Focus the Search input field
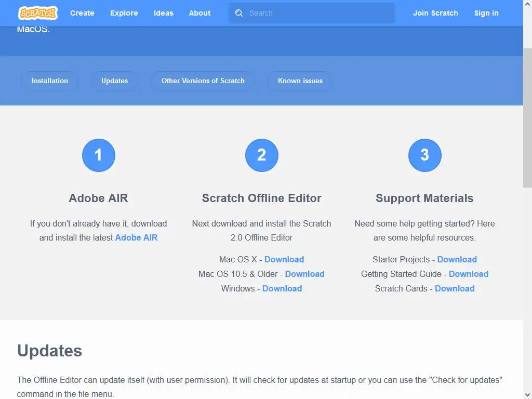Image resolution: width=532 pixels, height=399 pixels. (x=312, y=13)
